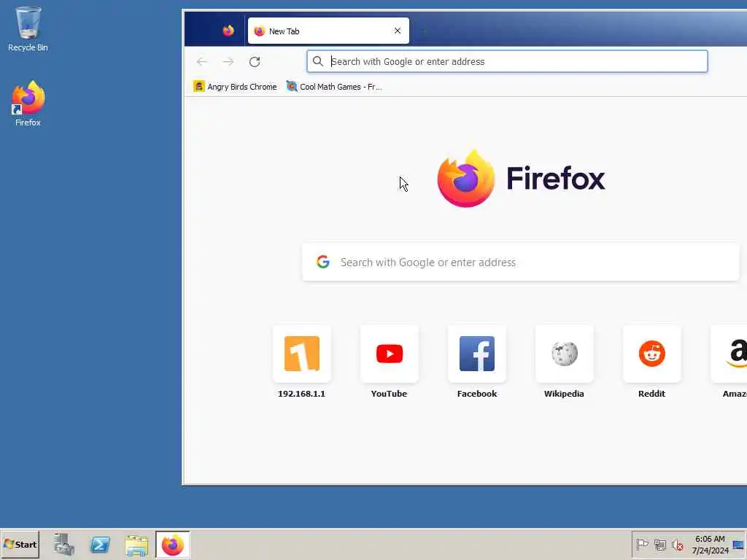
Task: Click the Firefox taskbar button
Action: point(172,545)
